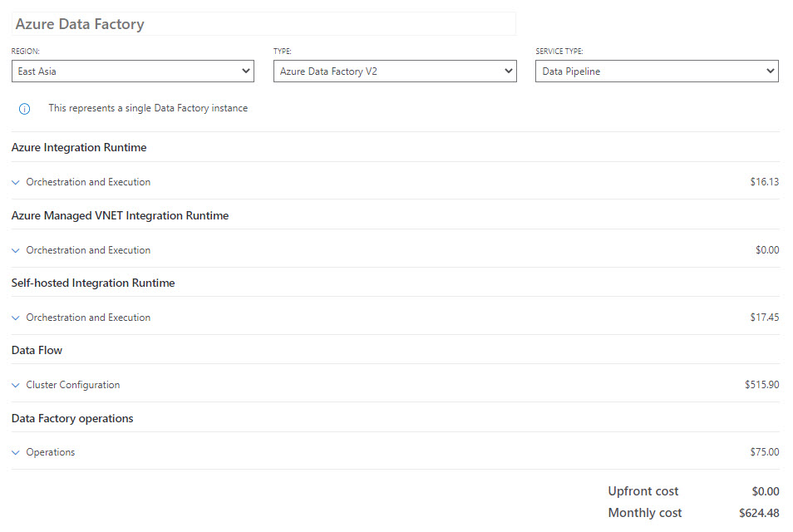The width and height of the screenshot is (793, 532).
Task: Click the Azure Integration Runtime heading
Action: coord(79,147)
